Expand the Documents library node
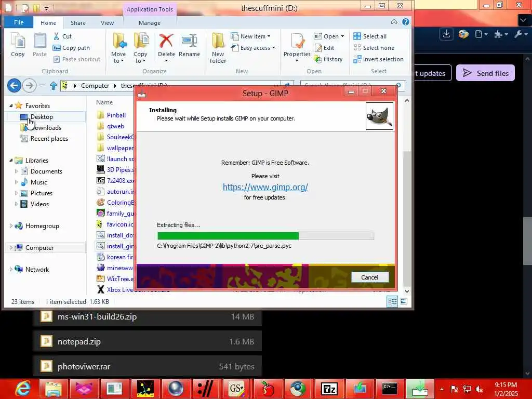The height and width of the screenshot is (399, 532). (x=16, y=171)
